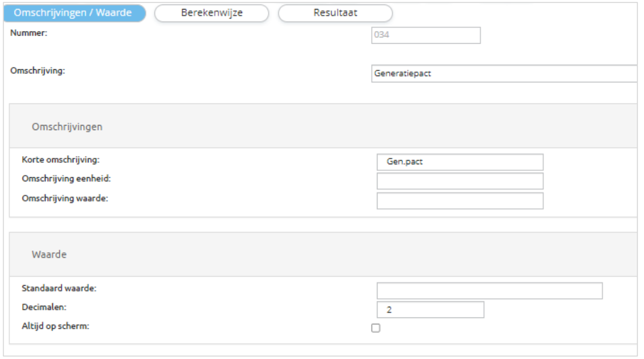Focus the empty Omschrijving eenheid field
The height and width of the screenshot is (359, 644).
pos(460,181)
